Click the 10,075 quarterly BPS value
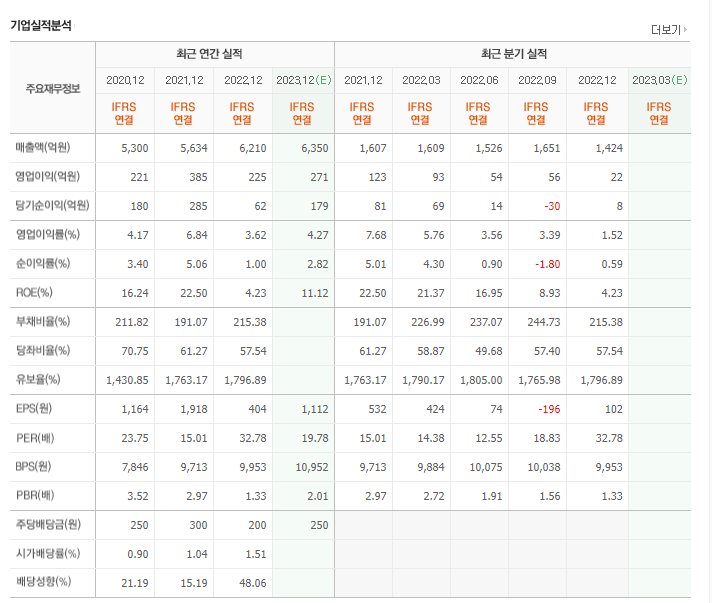Screen dimensions: 712x603 pyautogui.click(x=486, y=468)
